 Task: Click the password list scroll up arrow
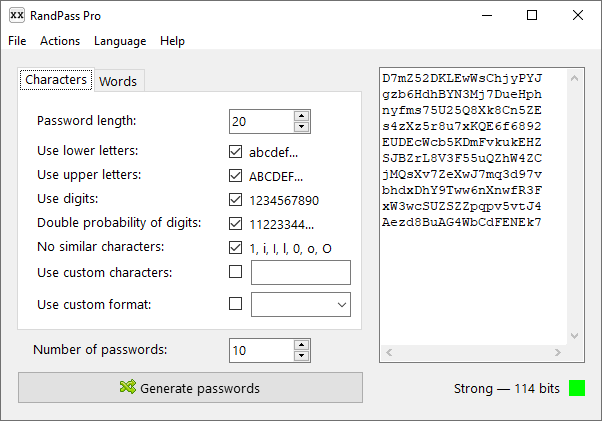click(574, 78)
